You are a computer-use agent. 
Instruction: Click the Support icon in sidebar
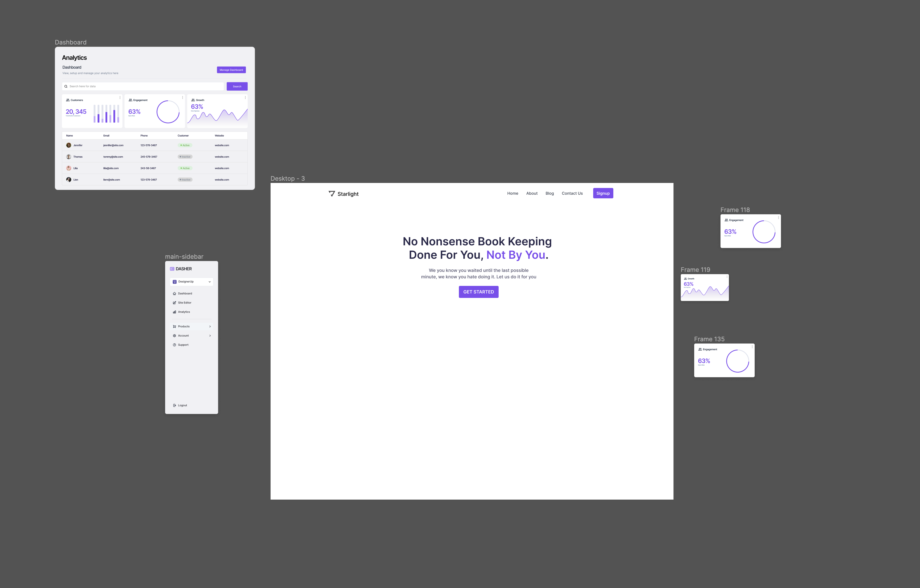coord(174,345)
